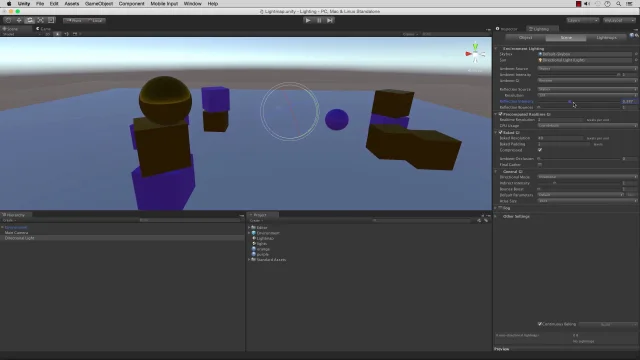Click the Indirect Intensity slider
Image resolution: width=640 pixels, height=360 pixels.
(579, 183)
